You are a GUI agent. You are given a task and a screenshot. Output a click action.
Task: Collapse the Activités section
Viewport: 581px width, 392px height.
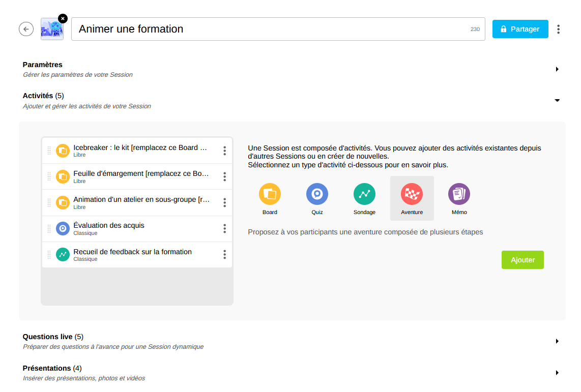(557, 101)
